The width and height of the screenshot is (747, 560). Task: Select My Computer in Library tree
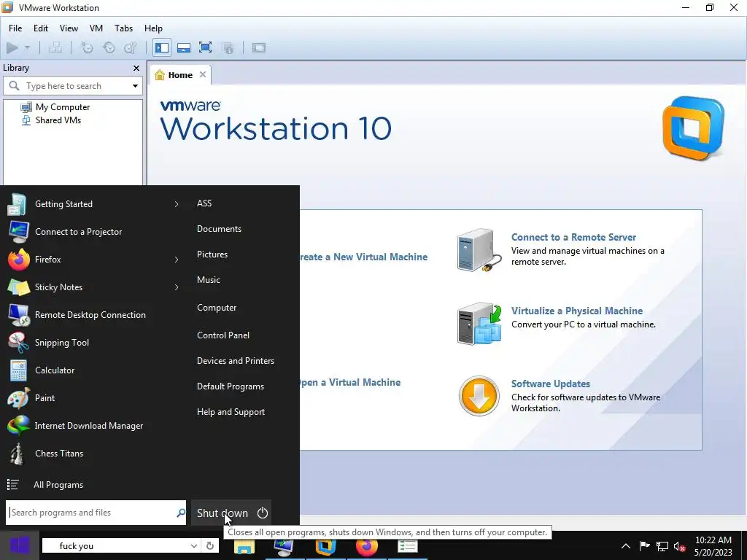tap(63, 107)
